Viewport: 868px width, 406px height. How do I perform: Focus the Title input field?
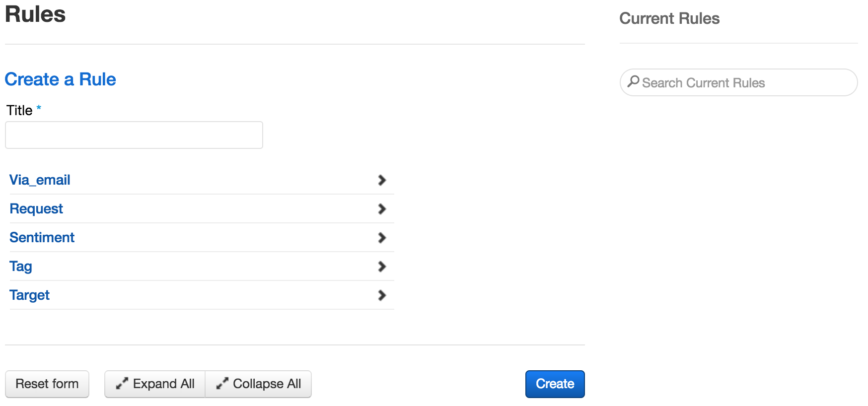point(134,135)
